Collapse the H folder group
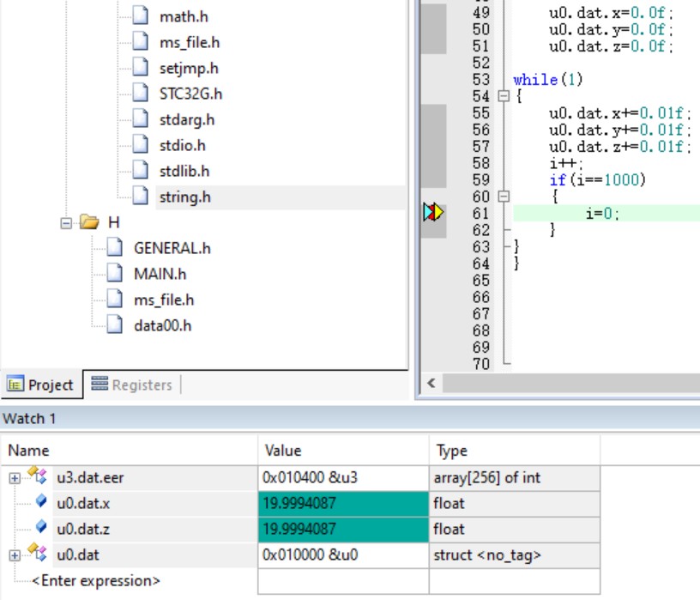The width and height of the screenshot is (700, 600). [65, 222]
